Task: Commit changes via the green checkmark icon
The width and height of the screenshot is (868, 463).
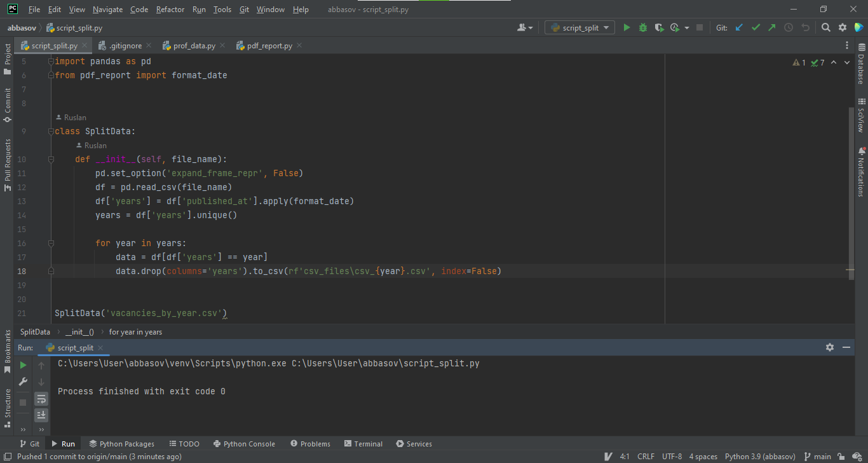Action: (x=756, y=27)
